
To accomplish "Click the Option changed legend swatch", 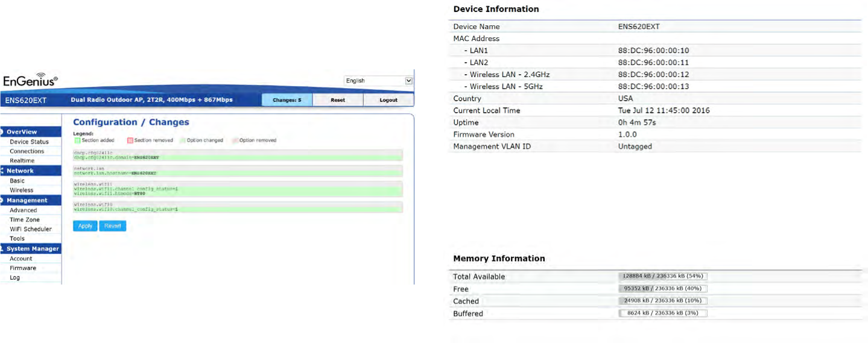I will [183, 140].
